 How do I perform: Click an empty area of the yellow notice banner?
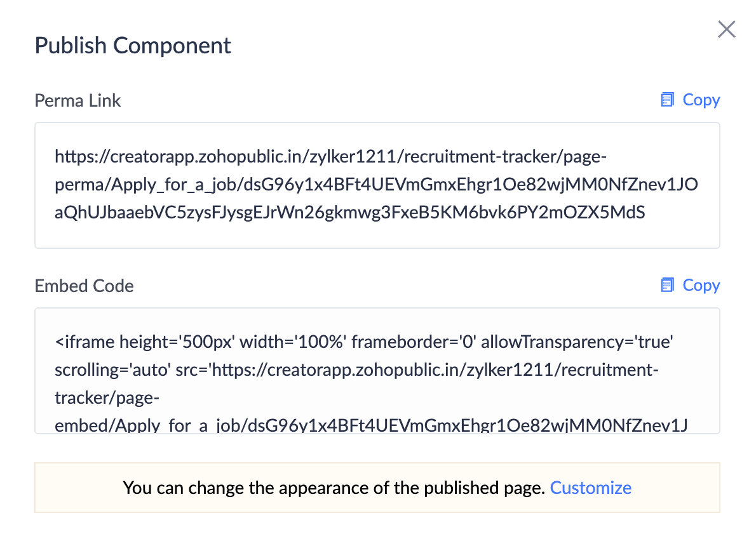point(76,488)
